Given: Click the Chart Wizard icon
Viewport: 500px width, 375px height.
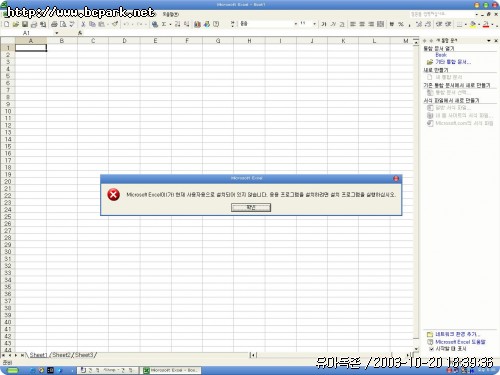Looking at the screenshot, I should tap(198, 24).
